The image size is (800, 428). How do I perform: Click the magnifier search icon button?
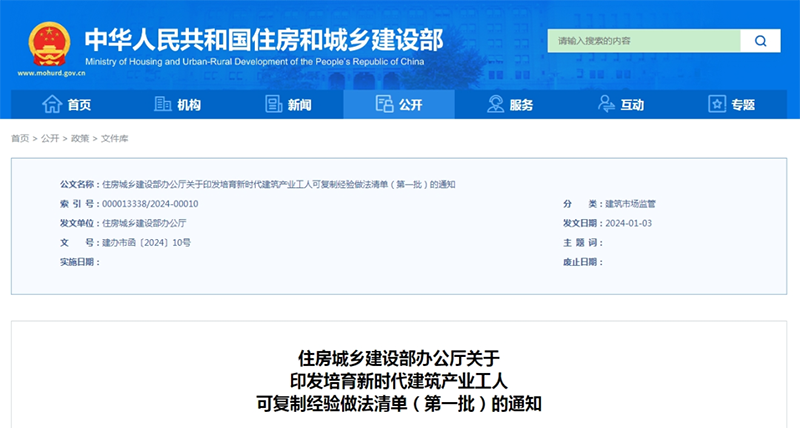point(760,41)
